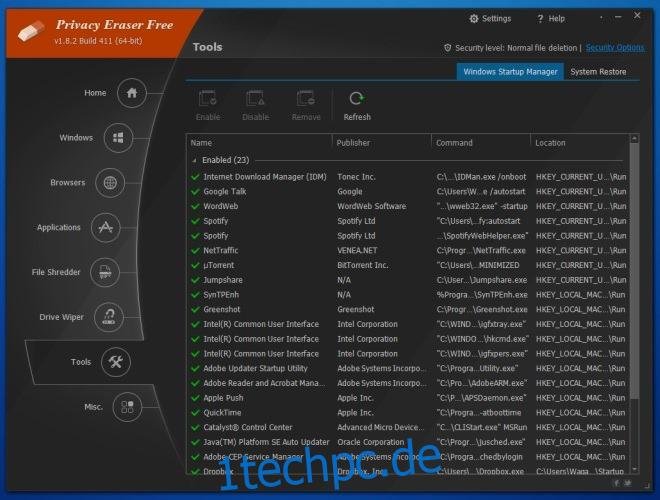Open the Browsers globe icon
The width and height of the screenshot is (660, 500).
(x=110, y=183)
